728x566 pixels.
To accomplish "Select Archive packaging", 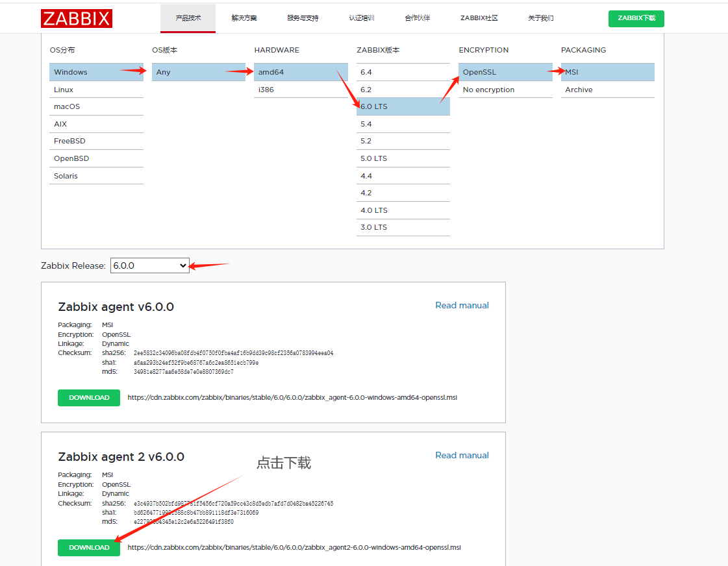I will tap(608, 90).
